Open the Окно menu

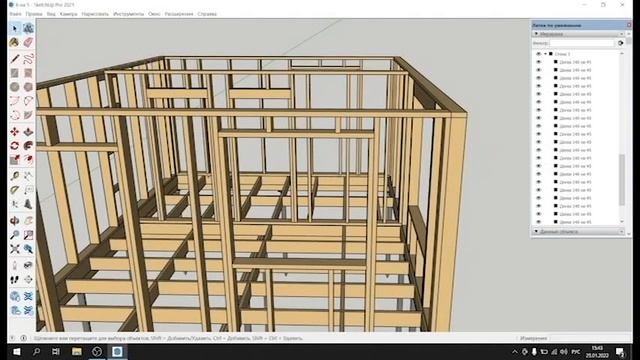click(x=154, y=14)
